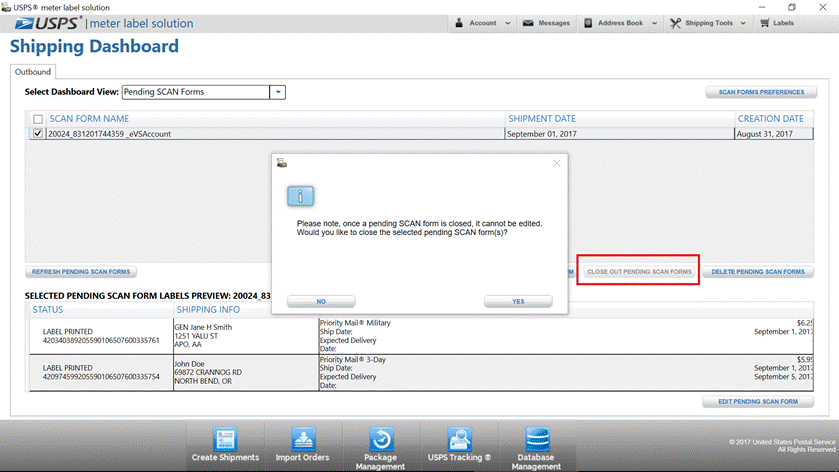Click Refresh Pending SCAN Forms
The width and height of the screenshot is (839, 472).
coord(81,272)
